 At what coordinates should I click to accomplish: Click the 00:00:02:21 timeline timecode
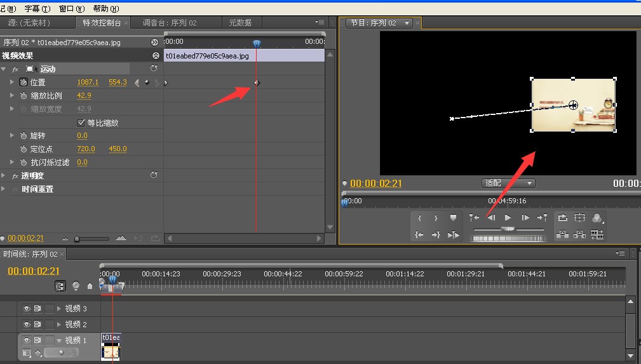(x=34, y=271)
